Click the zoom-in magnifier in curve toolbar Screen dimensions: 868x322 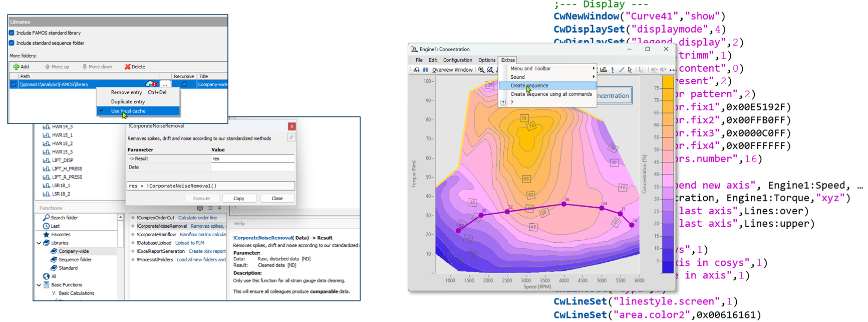481,70
